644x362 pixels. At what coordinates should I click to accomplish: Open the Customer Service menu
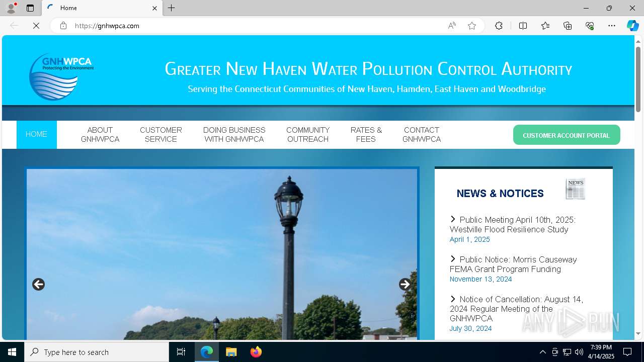pos(161,134)
